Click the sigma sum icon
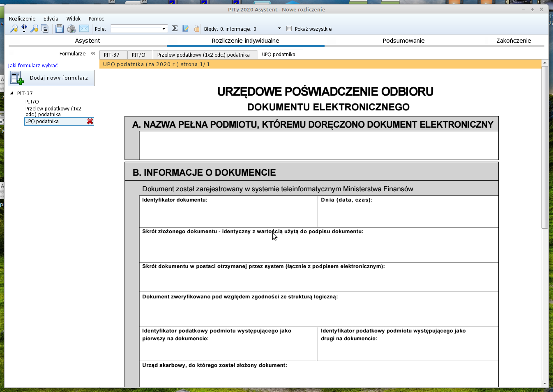This screenshot has height=392, width=553. pyautogui.click(x=175, y=29)
